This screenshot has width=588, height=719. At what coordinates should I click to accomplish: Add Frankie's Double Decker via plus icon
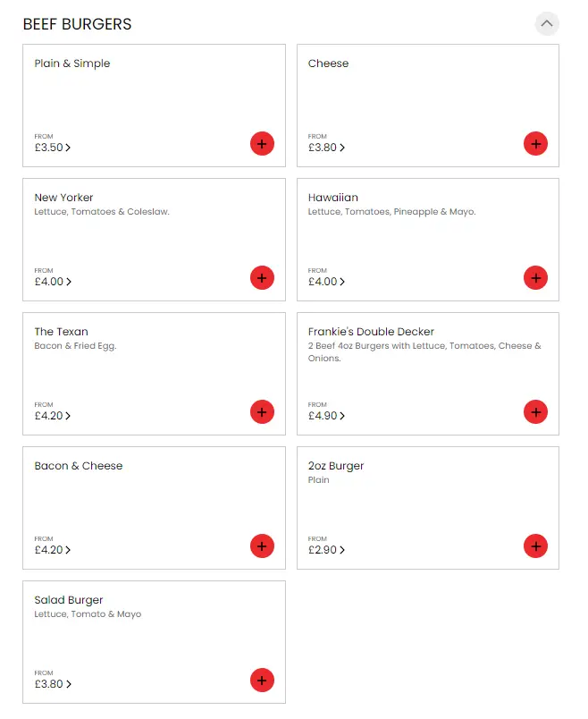point(535,412)
